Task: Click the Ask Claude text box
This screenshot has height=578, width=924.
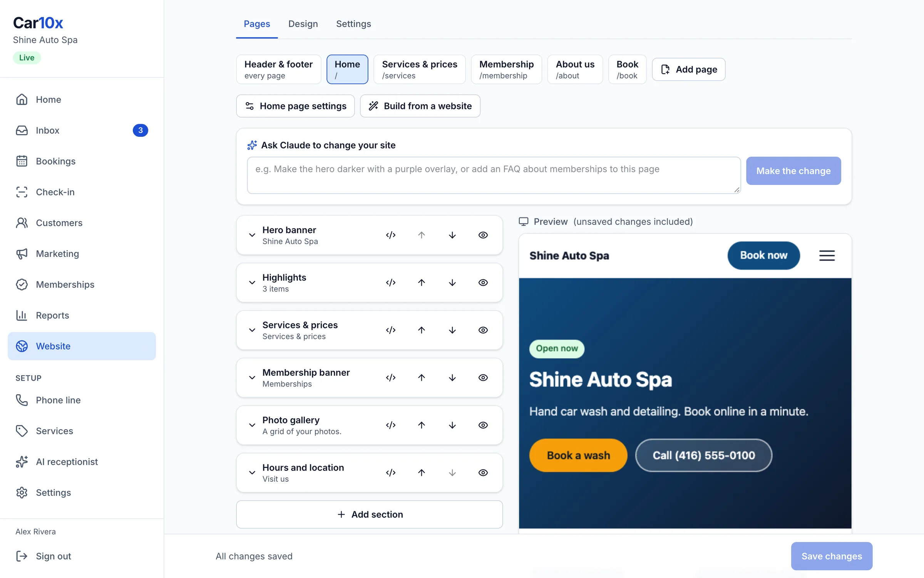Action: 494,175
